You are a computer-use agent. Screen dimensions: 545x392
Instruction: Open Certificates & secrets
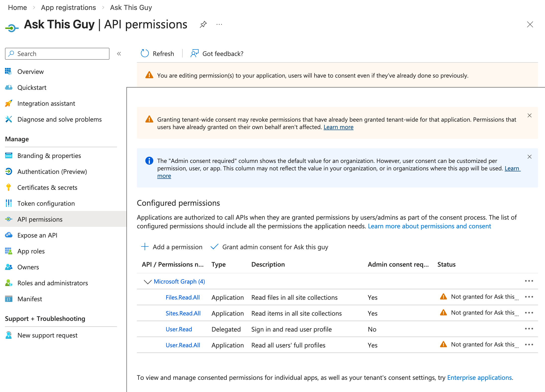(x=47, y=188)
